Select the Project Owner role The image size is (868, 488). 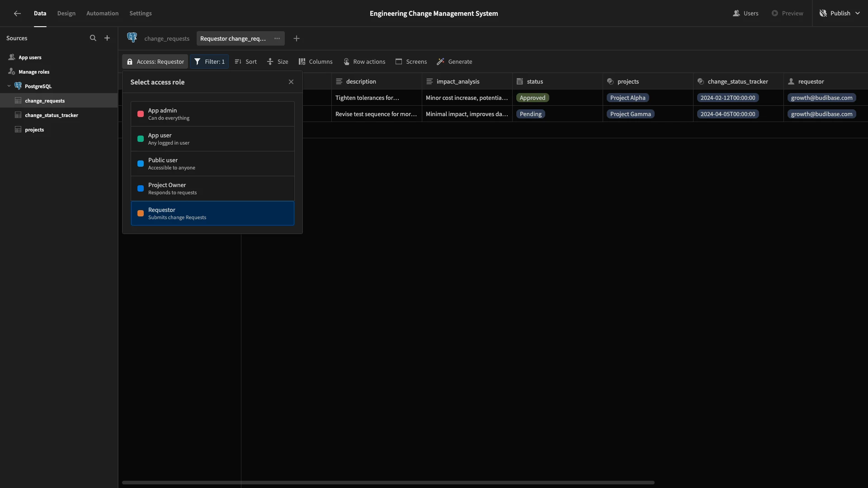point(212,188)
